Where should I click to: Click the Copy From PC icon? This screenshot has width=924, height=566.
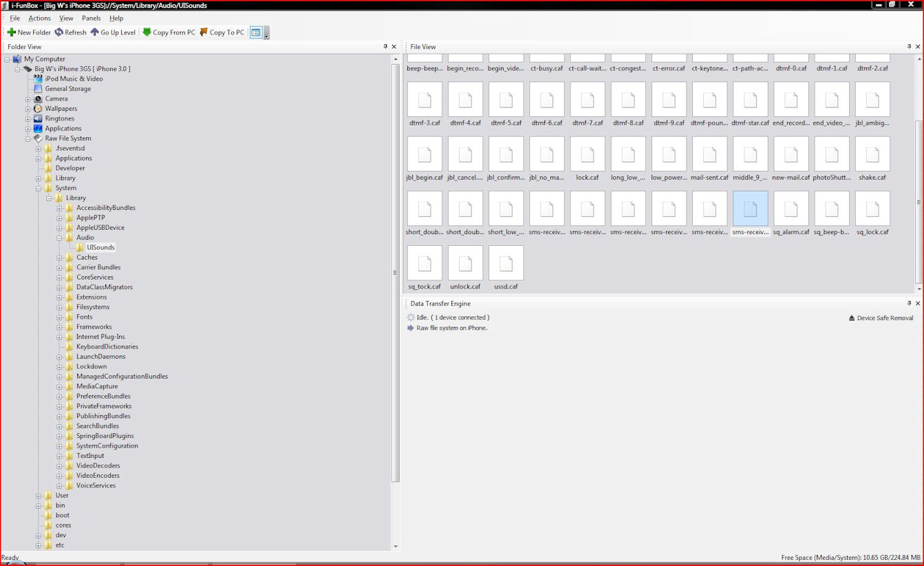[147, 32]
